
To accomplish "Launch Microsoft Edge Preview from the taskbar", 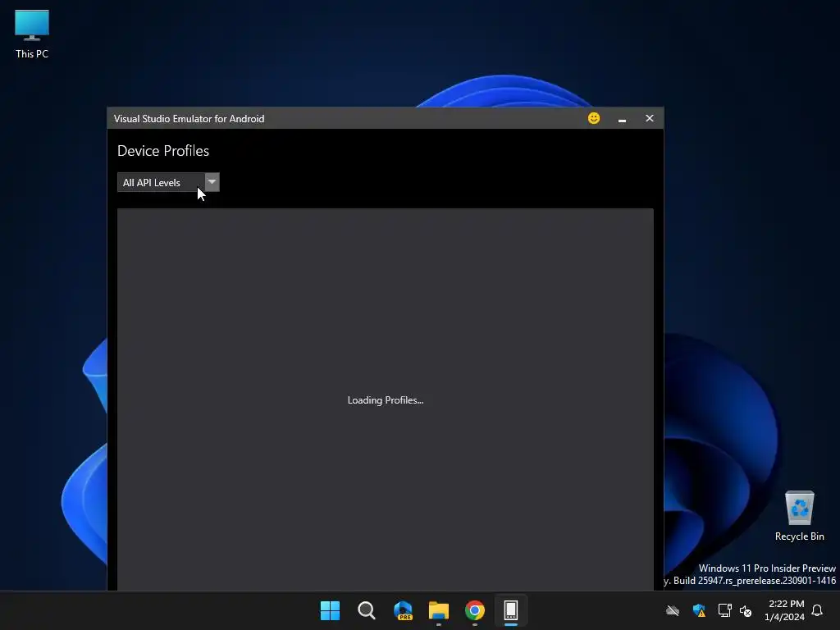I will pyautogui.click(x=403, y=610).
